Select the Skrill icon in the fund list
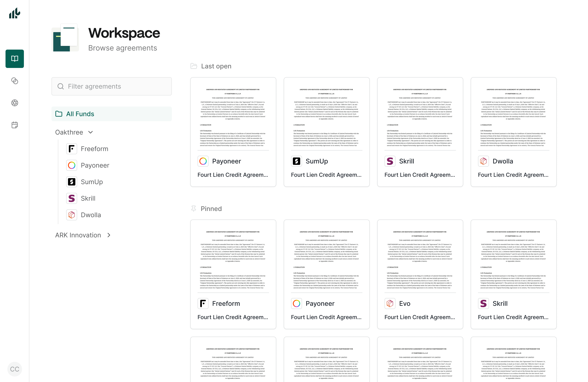The width and height of the screenshot is (588, 382). pyautogui.click(x=71, y=198)
